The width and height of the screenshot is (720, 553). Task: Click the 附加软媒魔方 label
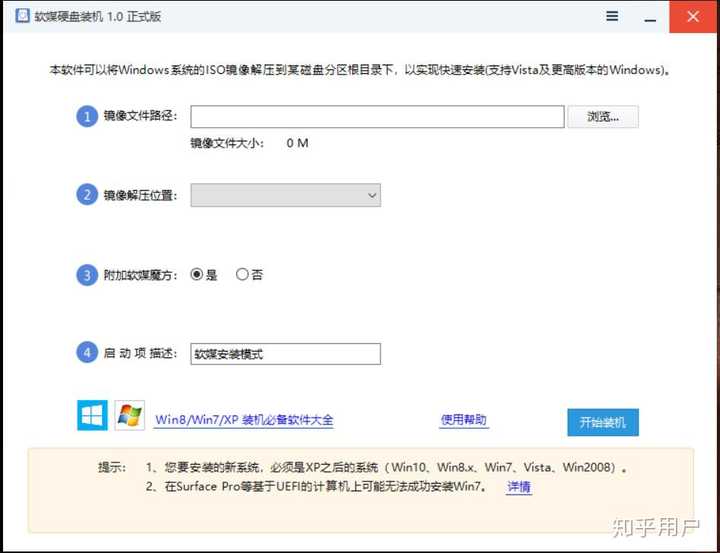(141, 275)
